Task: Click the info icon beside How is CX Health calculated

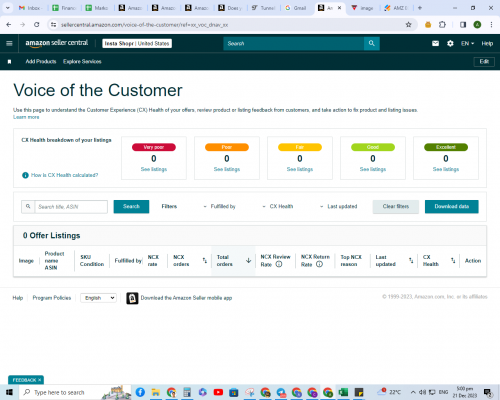Action: tap(25, 175)
